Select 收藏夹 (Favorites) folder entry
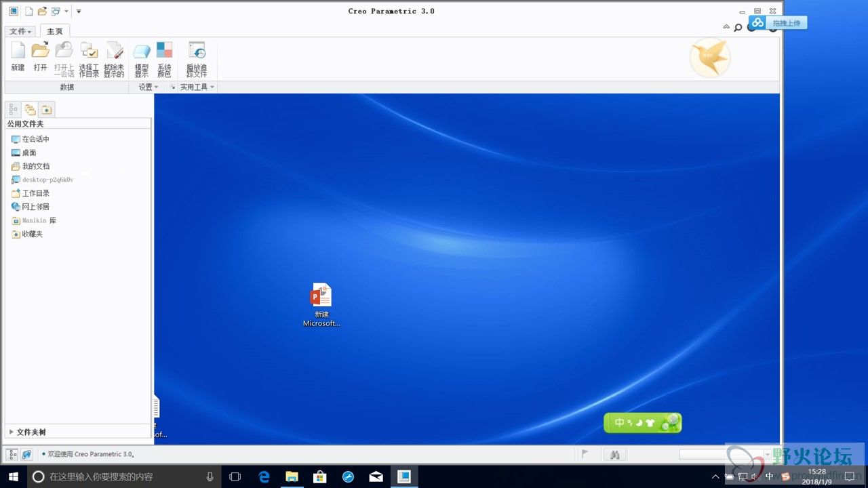The image size is (868, 488). (26, 234)
